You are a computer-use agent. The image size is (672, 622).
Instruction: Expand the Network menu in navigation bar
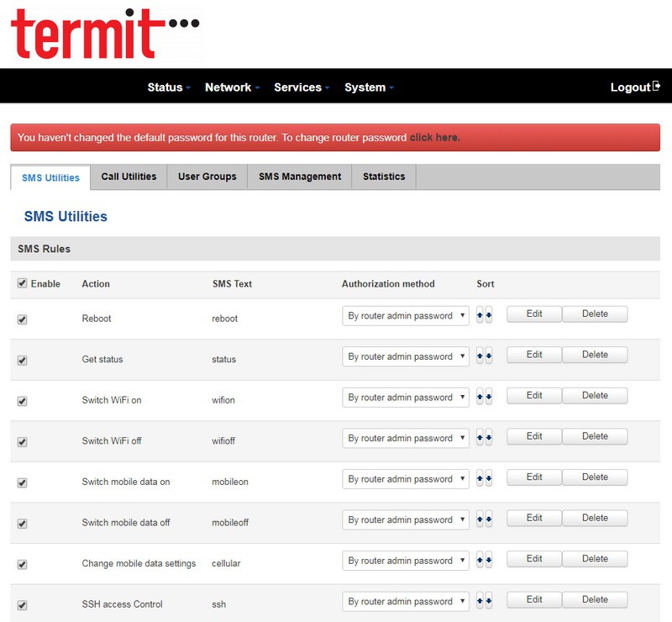(232, 87)
